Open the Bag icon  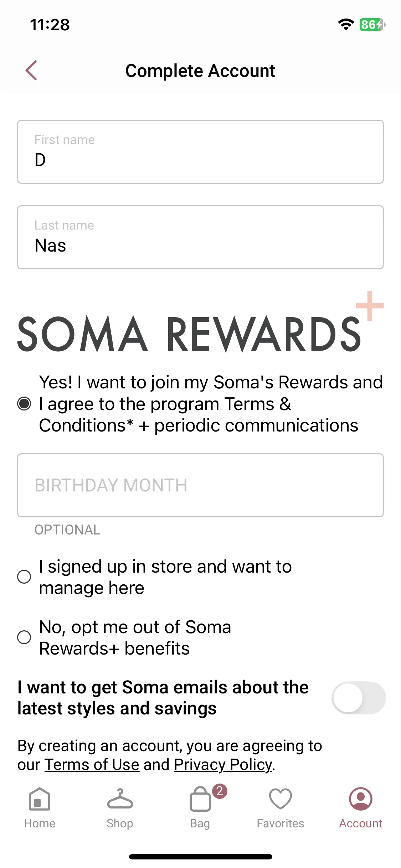(x=200, y=799)
